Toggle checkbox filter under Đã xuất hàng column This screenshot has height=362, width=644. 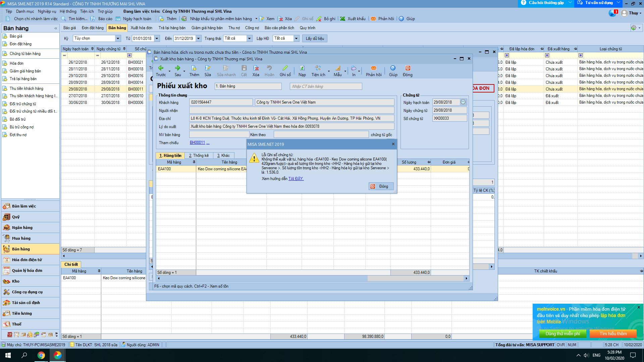[x=547, y=55]
